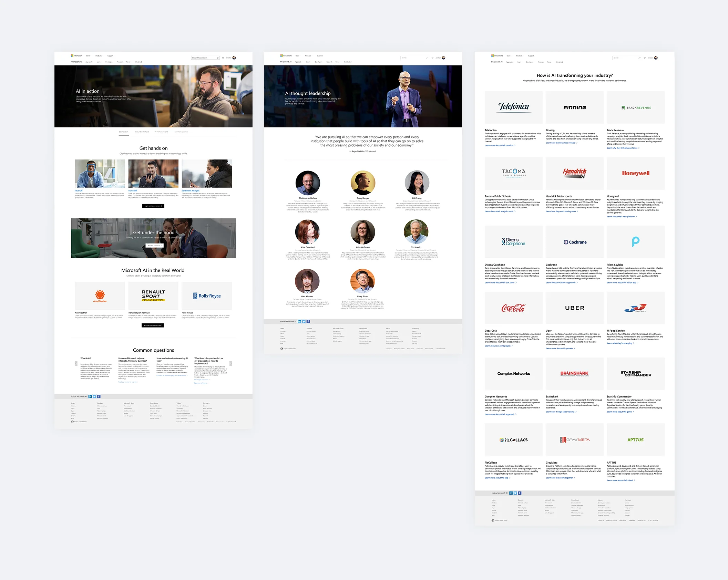Click Microsoft logo on the industry transformation page
The width and height of the screenshot is (728, 580).
coord(497,55)
